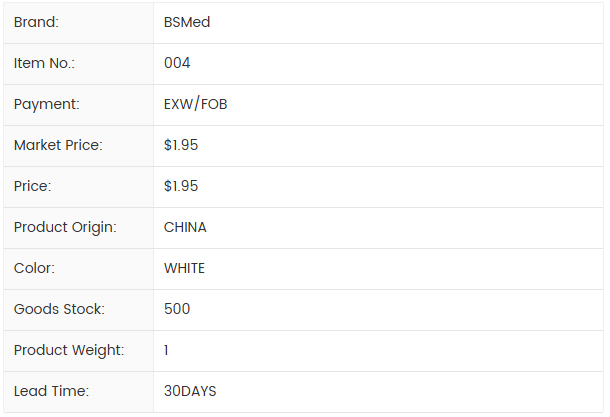610x417 pixels.
Task: Select item number 004 value
Action: click(x=177, y=63)
